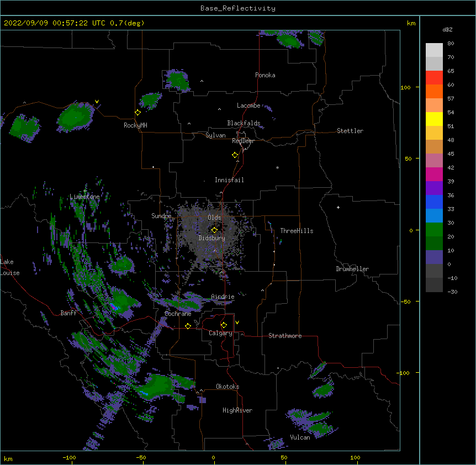Select the yellow diamond marker above the RockyMH label
476x465 pixels.
click(x=138, y=113)
